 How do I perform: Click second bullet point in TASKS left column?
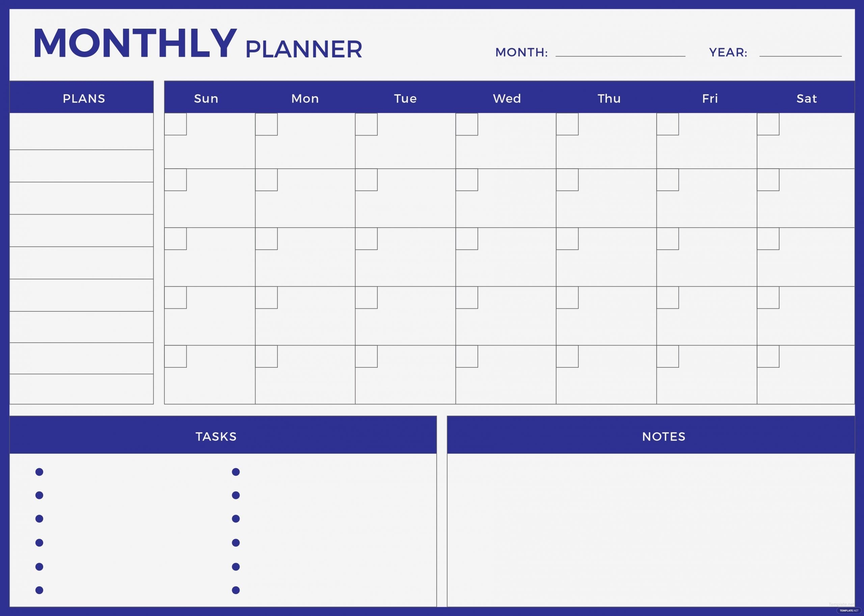click(x=39, y=495)
